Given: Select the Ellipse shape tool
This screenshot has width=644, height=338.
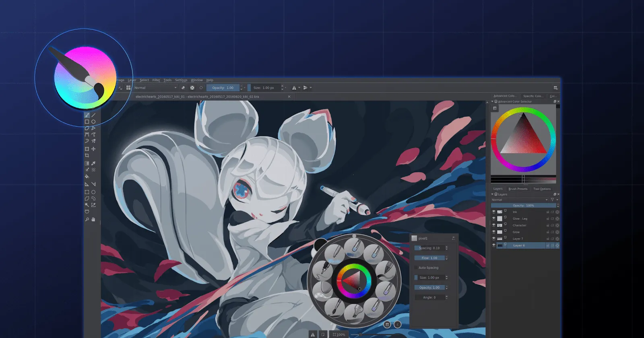Looking at the screenshot, I should (x=93, y=122).
